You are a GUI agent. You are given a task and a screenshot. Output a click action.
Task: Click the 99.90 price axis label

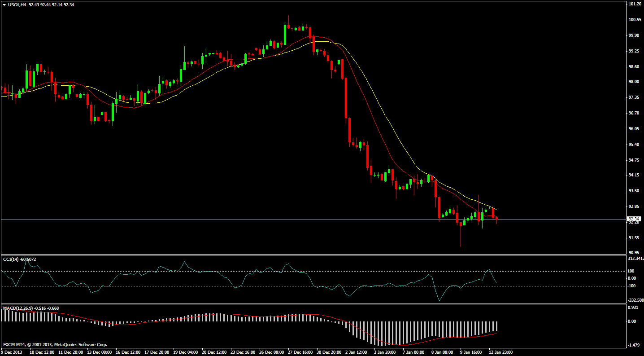click(634, 35)
